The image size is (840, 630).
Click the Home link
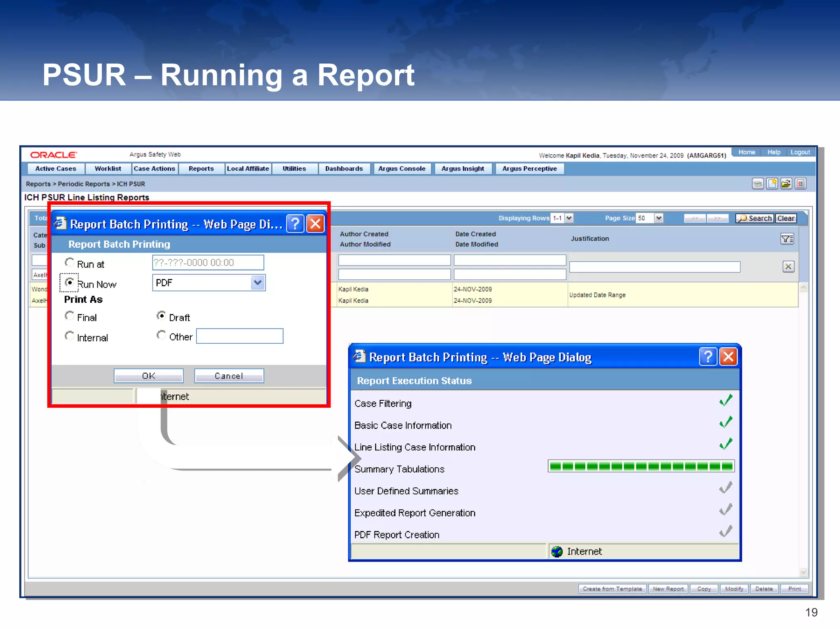[x=747, y=152]
